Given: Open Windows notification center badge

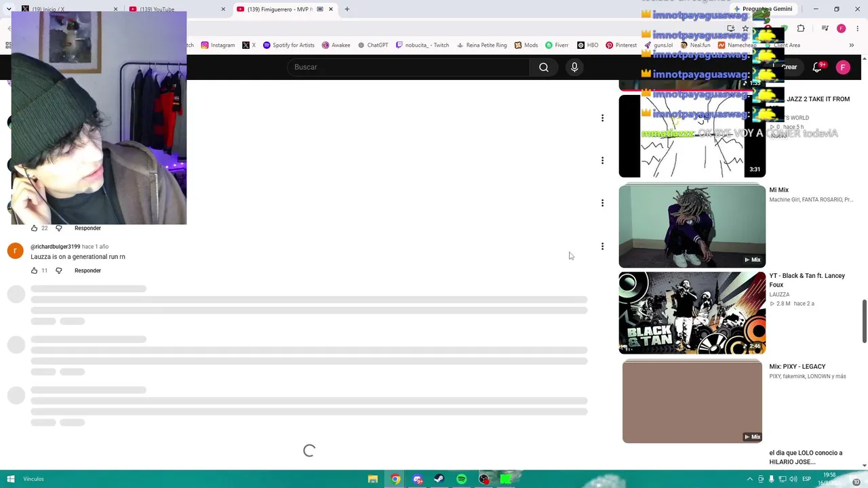Looking at the screenshot, I should [856, 481].
